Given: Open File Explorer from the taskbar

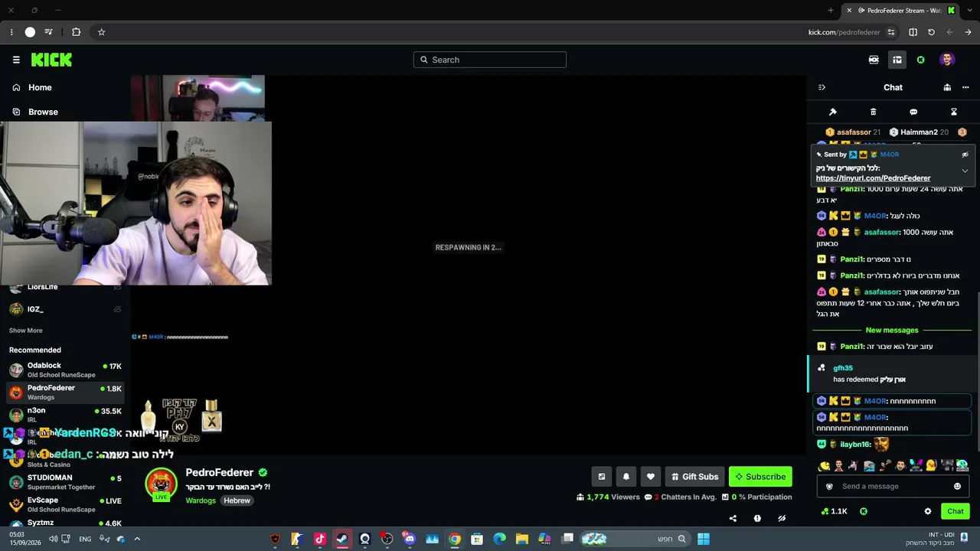Looking at the screenshot, I should (522, 539).
